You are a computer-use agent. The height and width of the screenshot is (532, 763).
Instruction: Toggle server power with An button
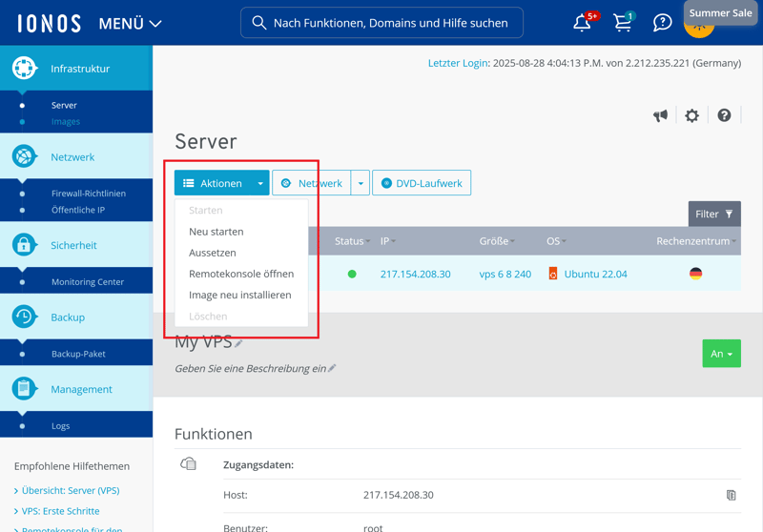[x=721, y=354]
